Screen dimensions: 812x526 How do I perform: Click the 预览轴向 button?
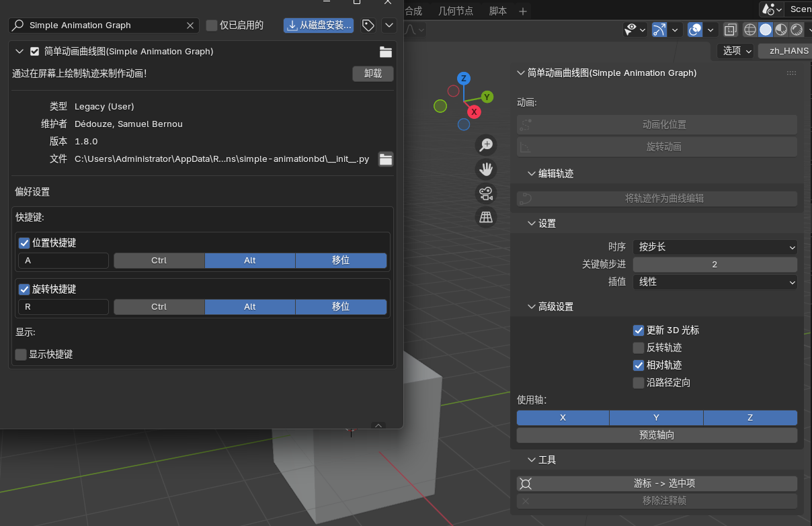coord(657,435)
